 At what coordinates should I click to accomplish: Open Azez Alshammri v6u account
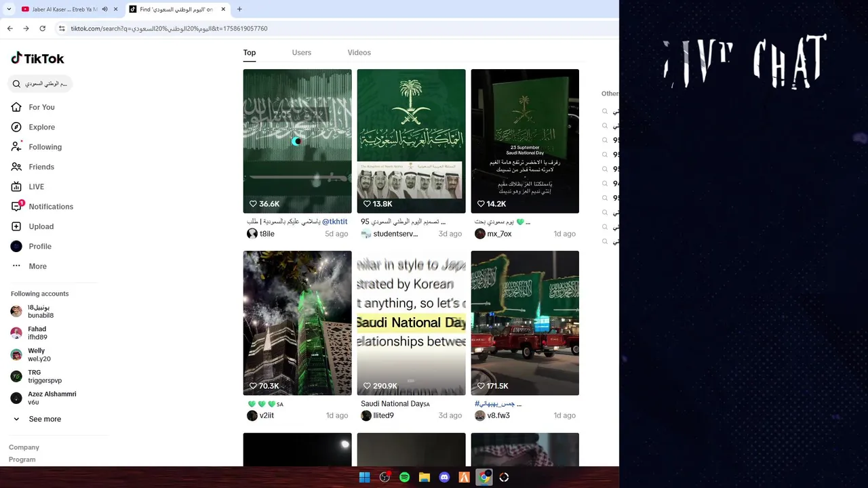pos(52,398)
